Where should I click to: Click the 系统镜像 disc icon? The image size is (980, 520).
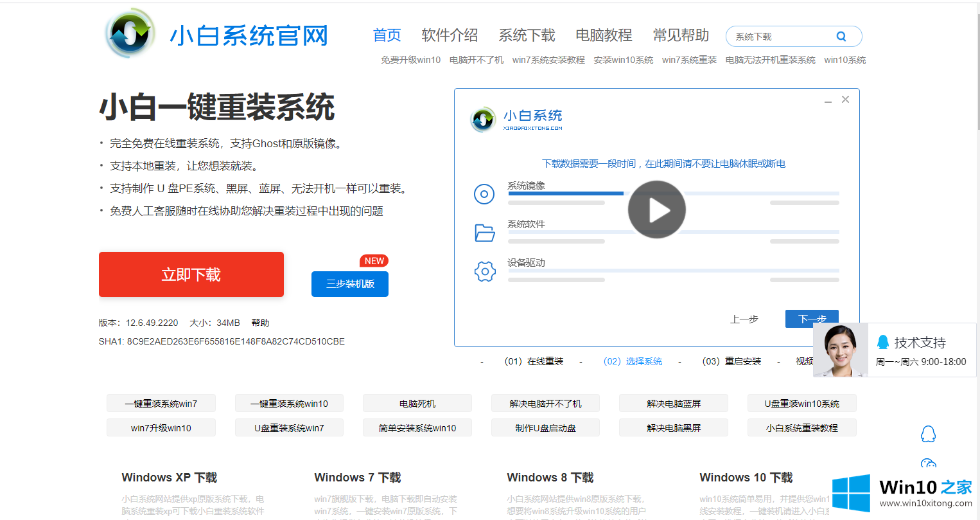pyautogui.click(x=484, y=194)
